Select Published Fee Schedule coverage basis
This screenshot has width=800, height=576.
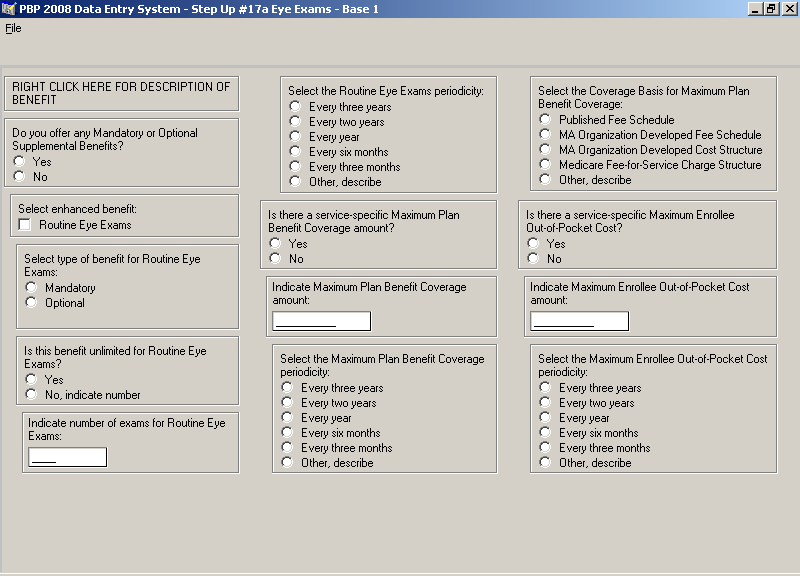pyautogui.click(x=545, y=120)
